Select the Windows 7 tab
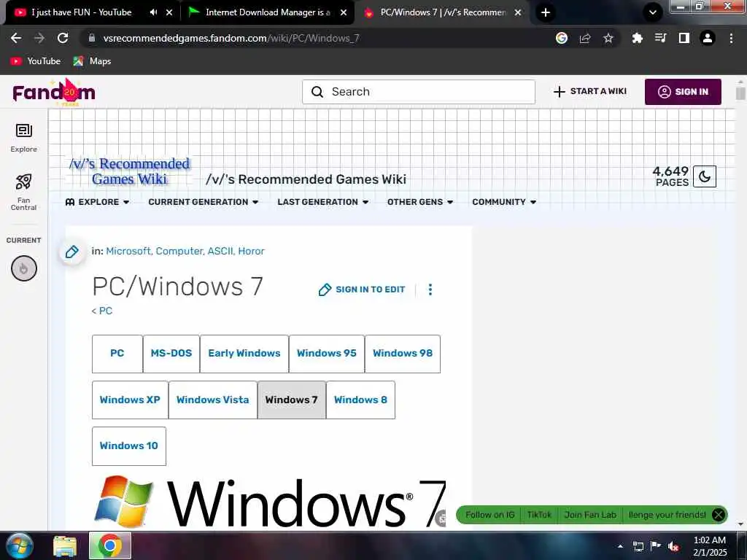This screenshot has width=747, height=560. point(292,400)
